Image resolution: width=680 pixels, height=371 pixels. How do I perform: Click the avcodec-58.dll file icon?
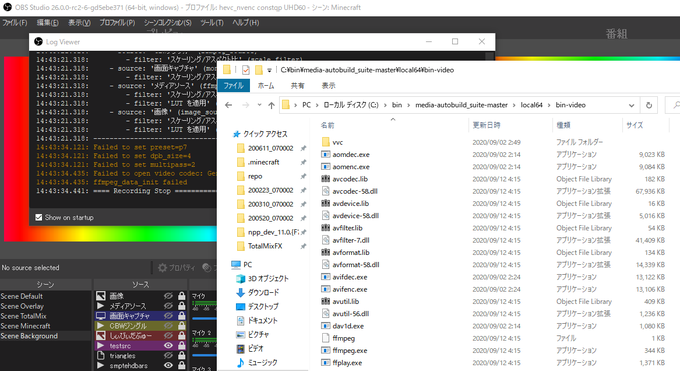point(326,191)
